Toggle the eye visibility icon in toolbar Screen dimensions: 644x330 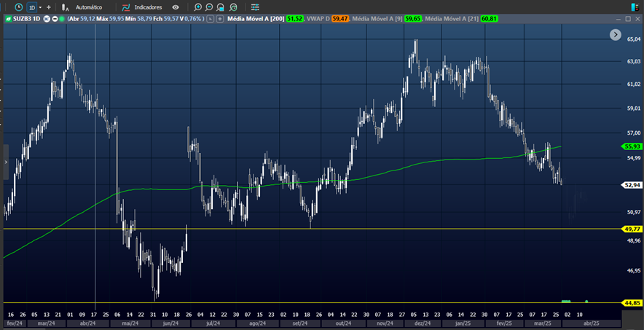point(176,7)
